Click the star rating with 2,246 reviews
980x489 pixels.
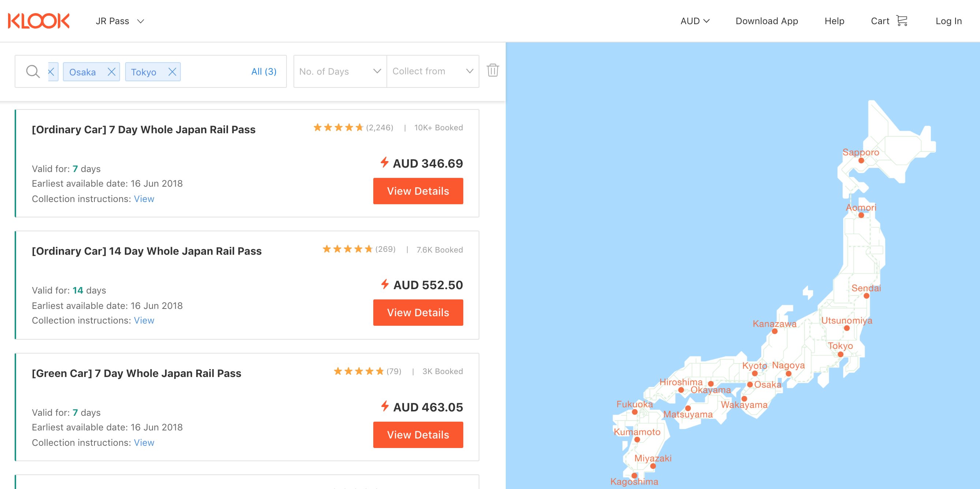(338, 127)
